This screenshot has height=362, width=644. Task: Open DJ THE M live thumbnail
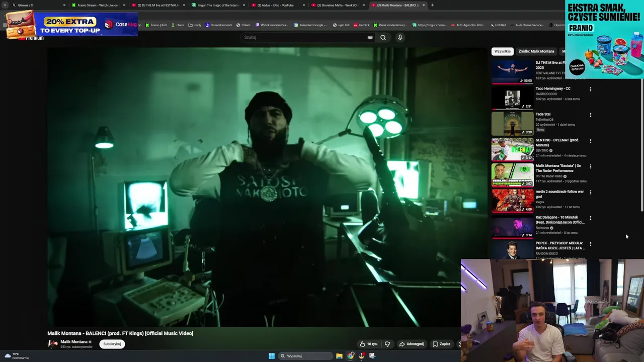(x=512, y=72)
